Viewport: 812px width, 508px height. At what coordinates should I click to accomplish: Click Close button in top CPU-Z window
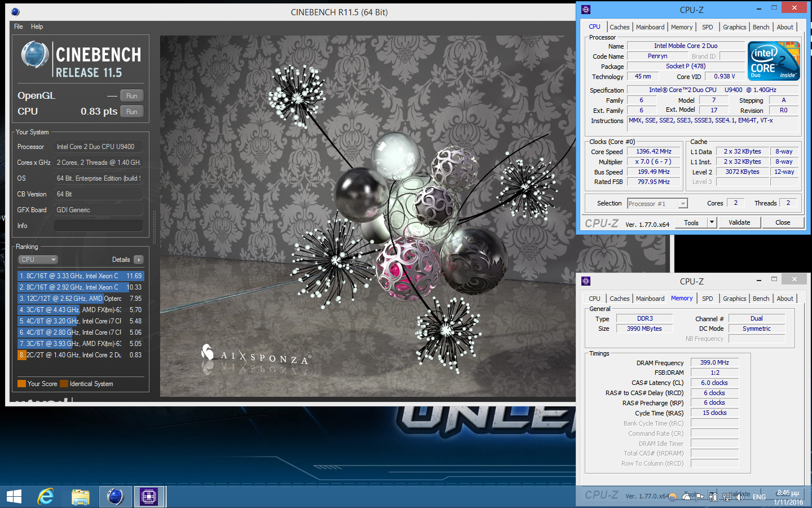pyautogui.click(x=783, y=223)
